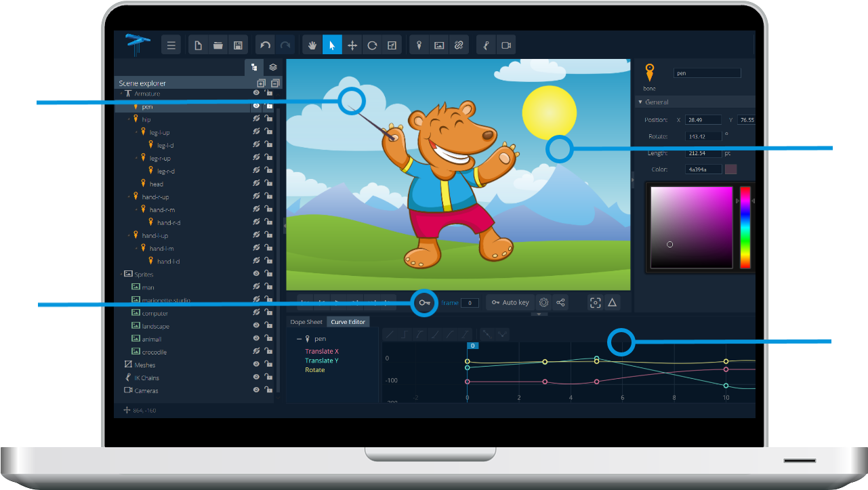Viewport: 868px width, 490px height.
Task: Click the Add Bone pin tool
Action: (419, 45)
